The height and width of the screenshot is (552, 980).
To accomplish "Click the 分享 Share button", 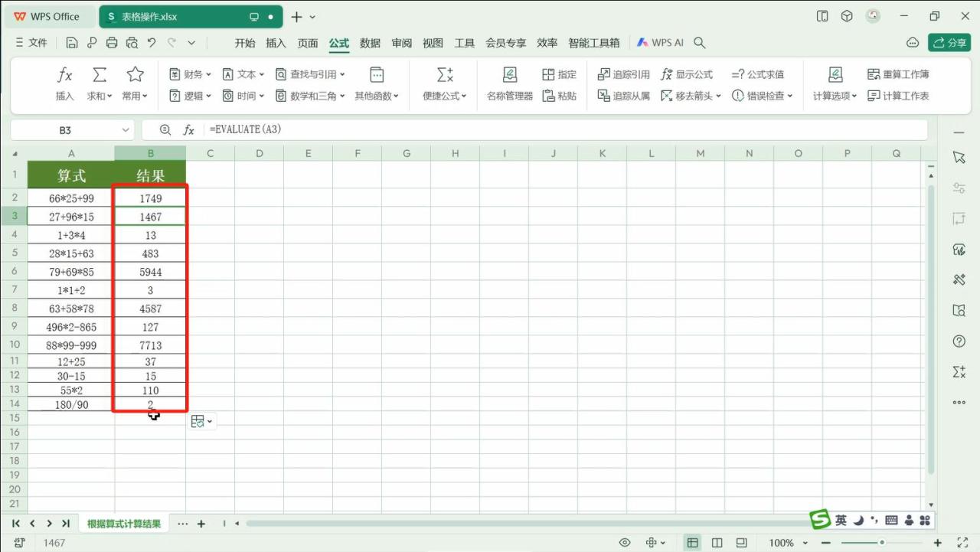I will pyautogui.click(x=949, y=43).
